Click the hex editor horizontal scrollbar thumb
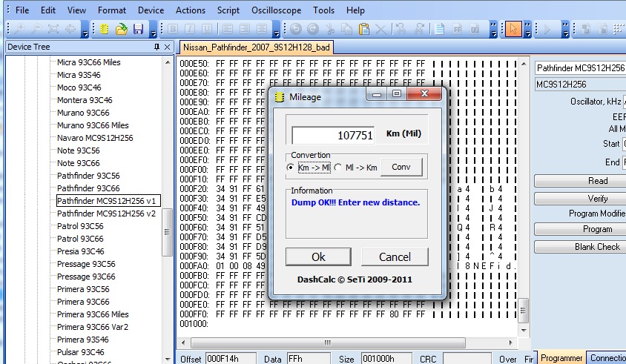Viewport: 626px width, 364px height. coord(328,343)
